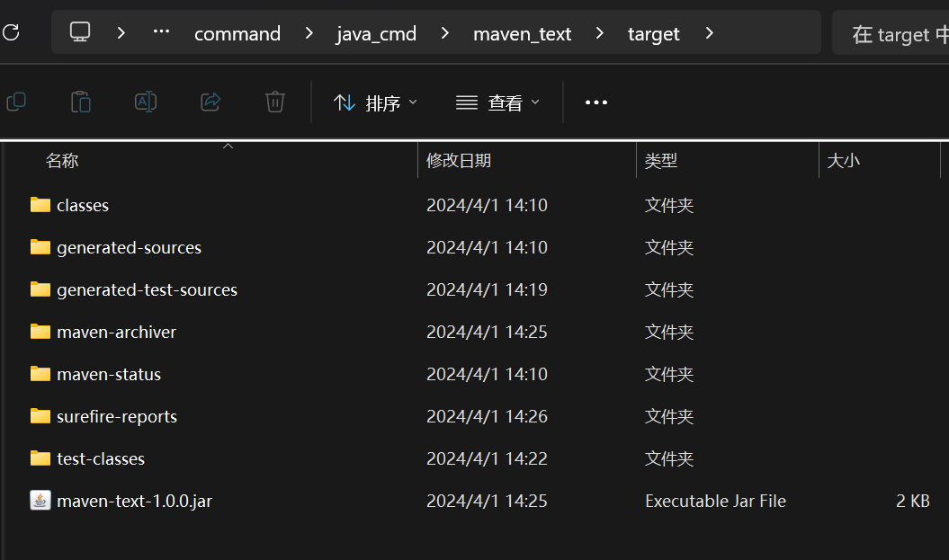949x560 pixels.
Task: Select the maven-text-1.0.0.jar file
Action: point(134,501)
